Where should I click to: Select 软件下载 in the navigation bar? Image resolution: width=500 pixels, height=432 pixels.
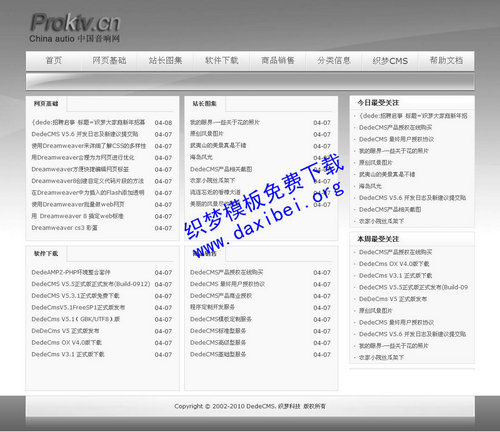click(x=222, y=60)
